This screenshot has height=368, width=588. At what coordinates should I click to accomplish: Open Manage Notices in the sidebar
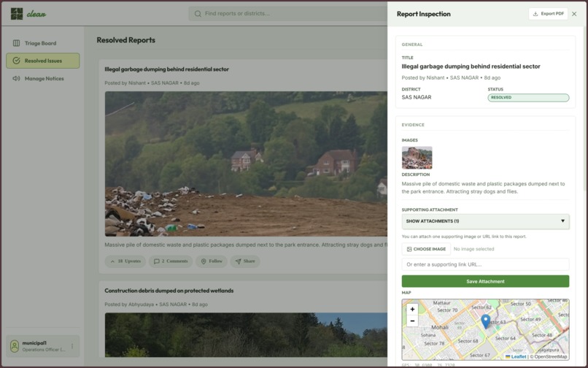pos(43,78)
